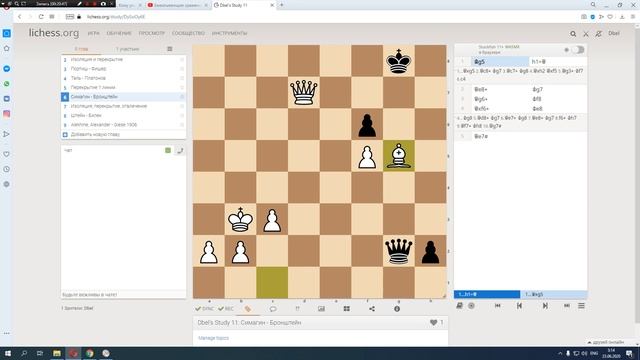
Task: Open the multiboard grid icon under the board
Action: coord(347,309)
